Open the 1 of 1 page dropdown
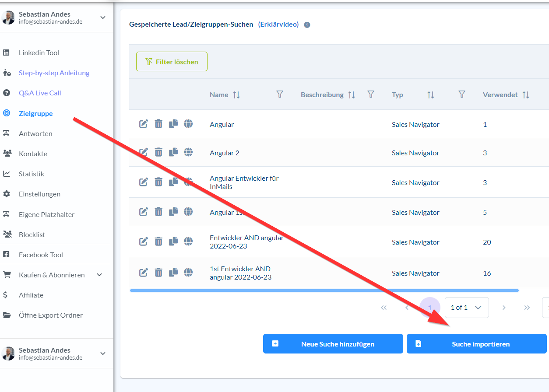549x392 pixels. tap(467, 308)
